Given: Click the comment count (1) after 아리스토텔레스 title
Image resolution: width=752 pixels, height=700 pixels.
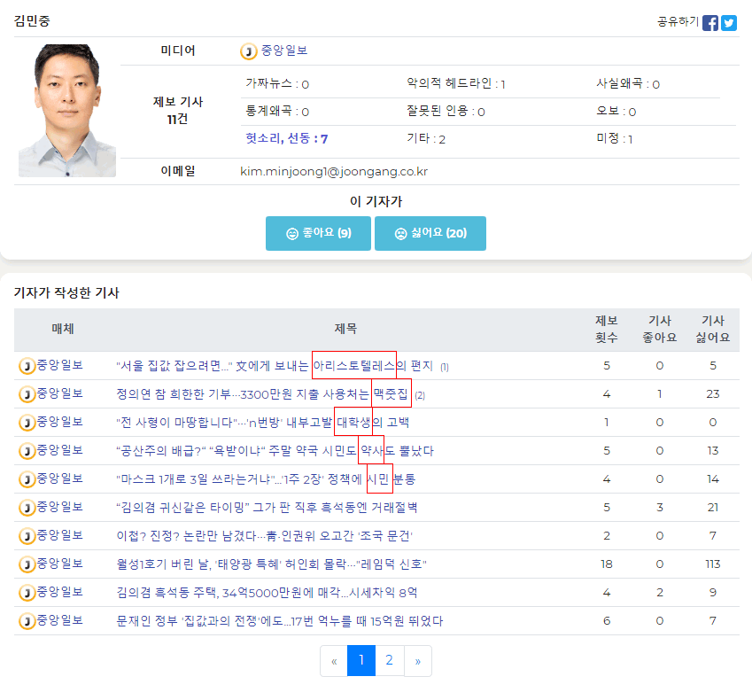Looking at the screenshot, I should (445, 367).
